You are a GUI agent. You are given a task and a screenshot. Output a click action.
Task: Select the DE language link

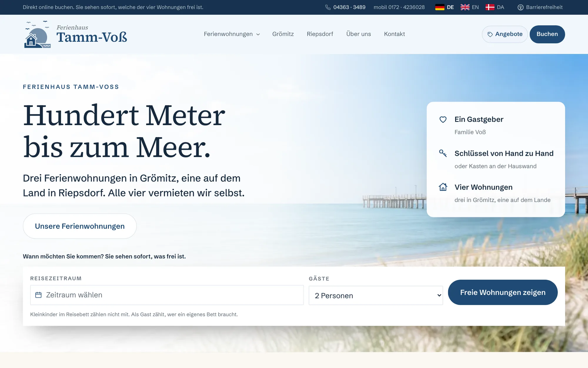[445, 7]
